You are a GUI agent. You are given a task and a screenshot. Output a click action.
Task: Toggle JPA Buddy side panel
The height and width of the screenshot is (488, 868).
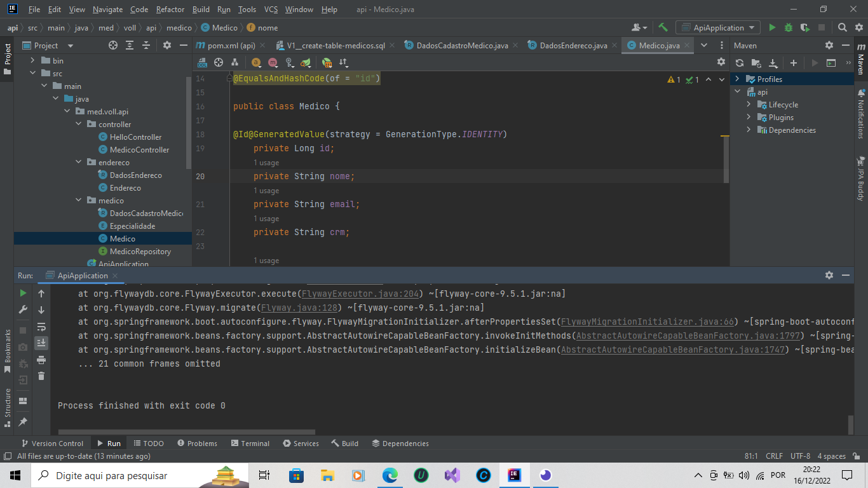(x=861, y=179)
